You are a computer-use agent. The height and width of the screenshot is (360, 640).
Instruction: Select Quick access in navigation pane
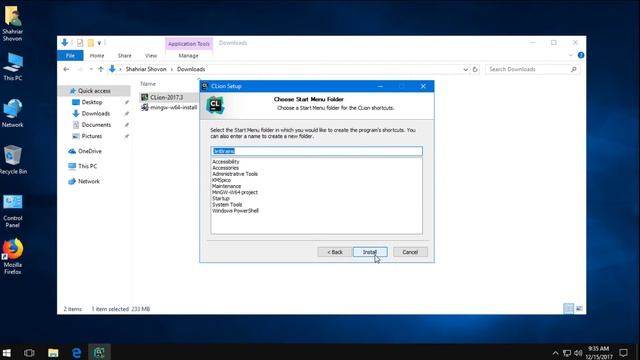[x=94, y=91]
